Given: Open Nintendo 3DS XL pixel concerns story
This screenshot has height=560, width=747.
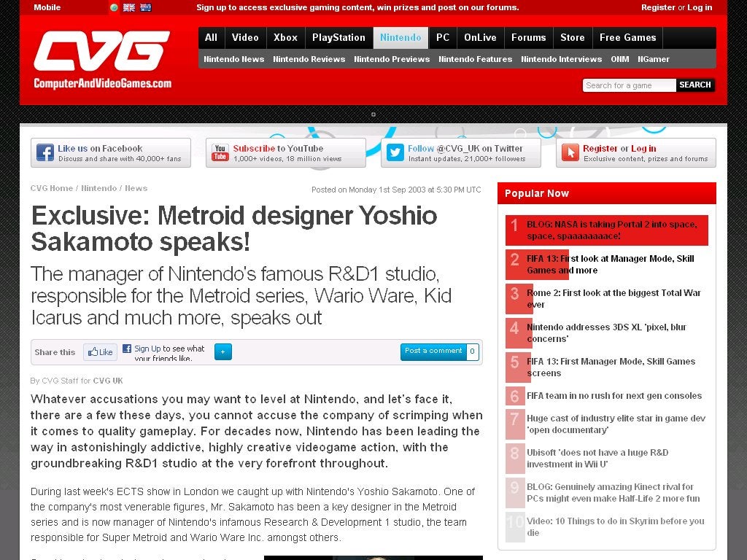Looking at the screenshot, I should pyautogui.click(x=606, y=332).
